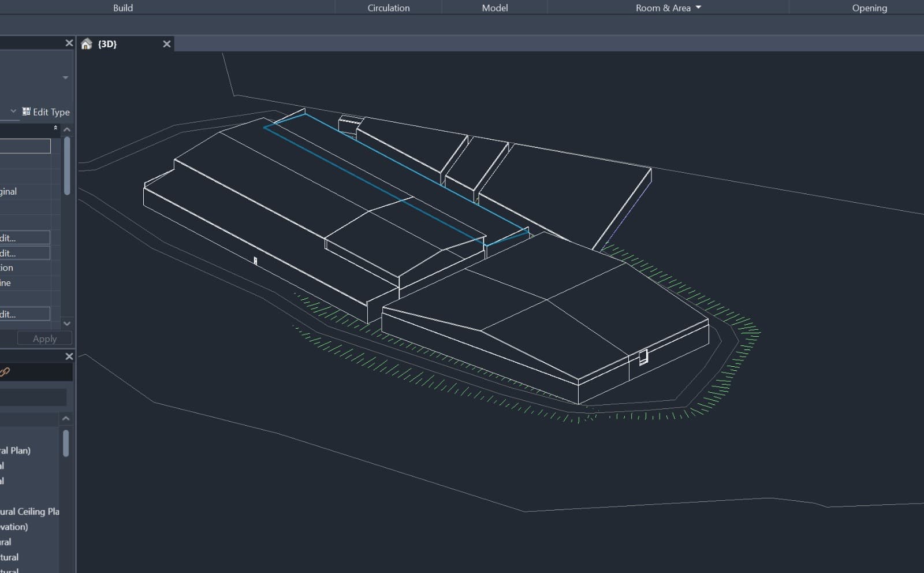This screenshot has height=573, width=924.
Task: Click the Apply button in Properties
Action: coord(44,338)
